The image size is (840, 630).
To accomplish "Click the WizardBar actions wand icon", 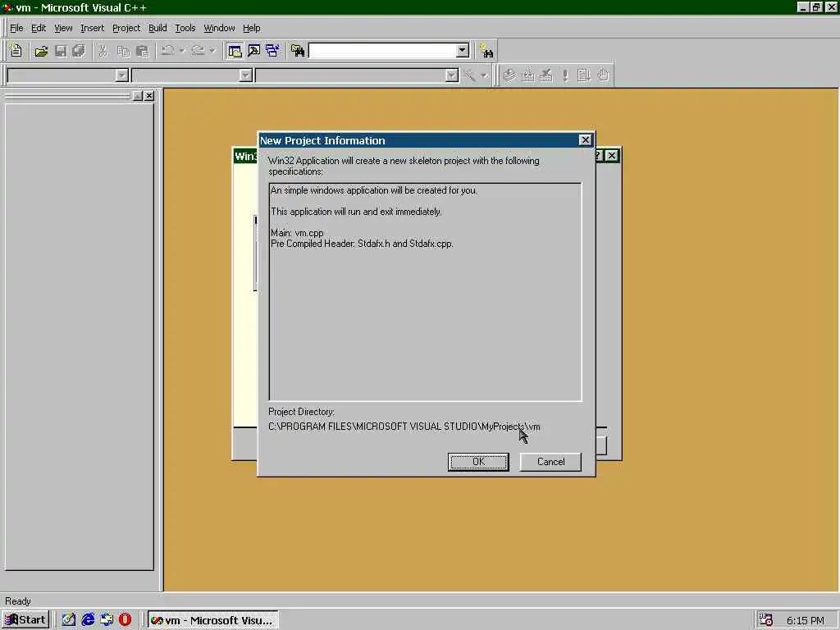I will point(470,75).
